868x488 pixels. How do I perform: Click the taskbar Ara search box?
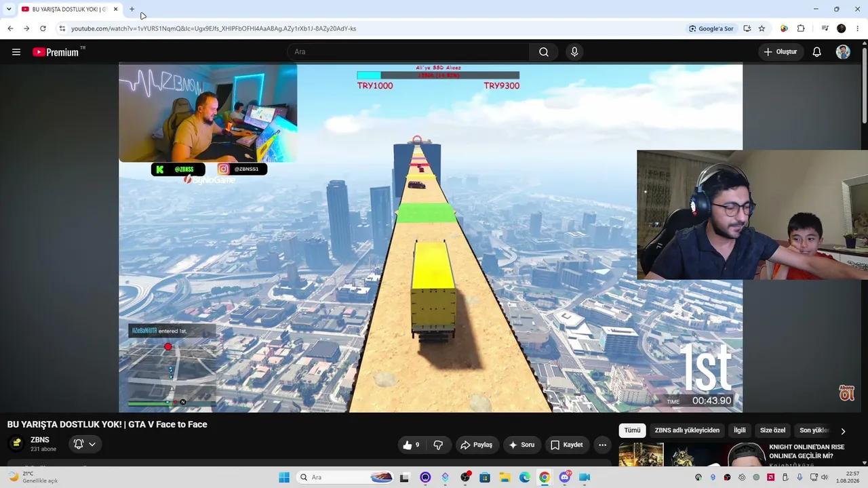tap(346, 477)
